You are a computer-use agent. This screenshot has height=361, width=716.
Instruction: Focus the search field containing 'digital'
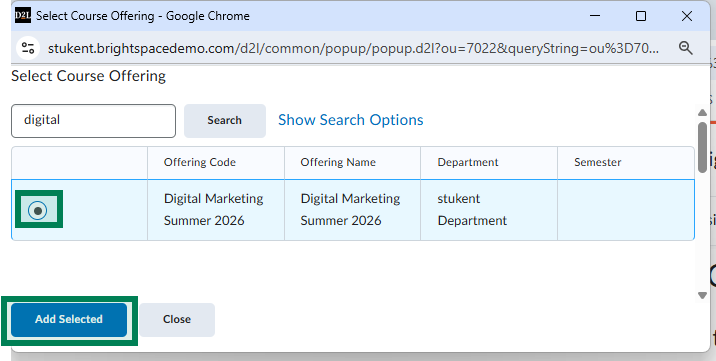[93, 121]
